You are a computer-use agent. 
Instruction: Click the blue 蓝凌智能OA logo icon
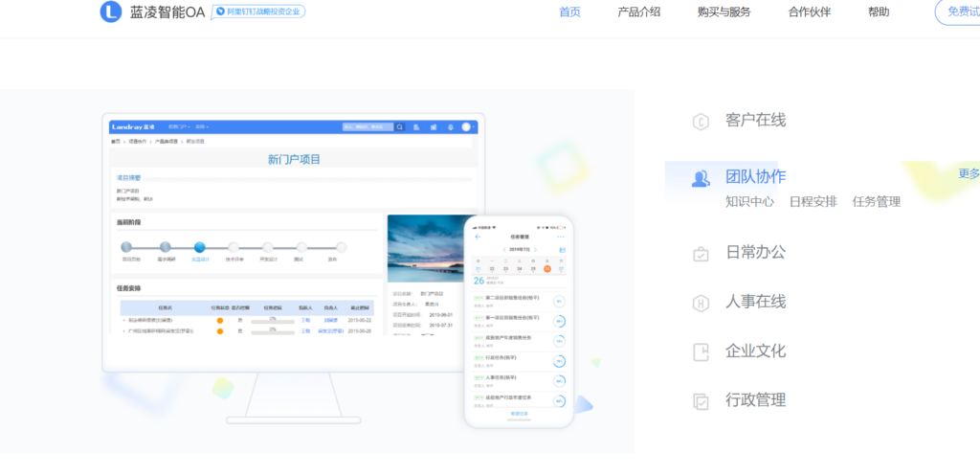(x=111, y=12)
